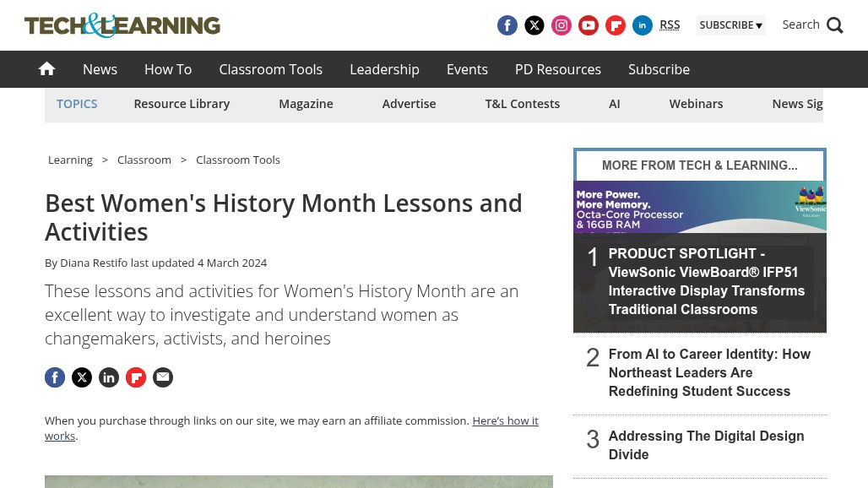Open 'Addressing The Digital Design Divide' article

[x=706, y=445]
